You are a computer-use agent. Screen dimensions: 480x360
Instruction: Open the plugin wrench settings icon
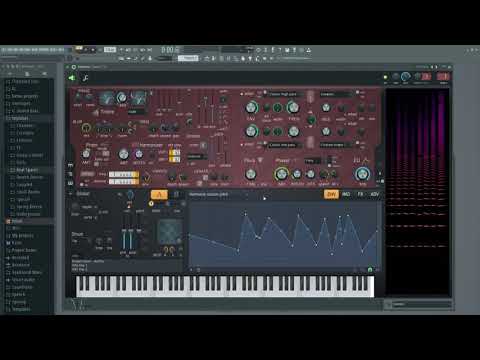(x=85, y=78)
